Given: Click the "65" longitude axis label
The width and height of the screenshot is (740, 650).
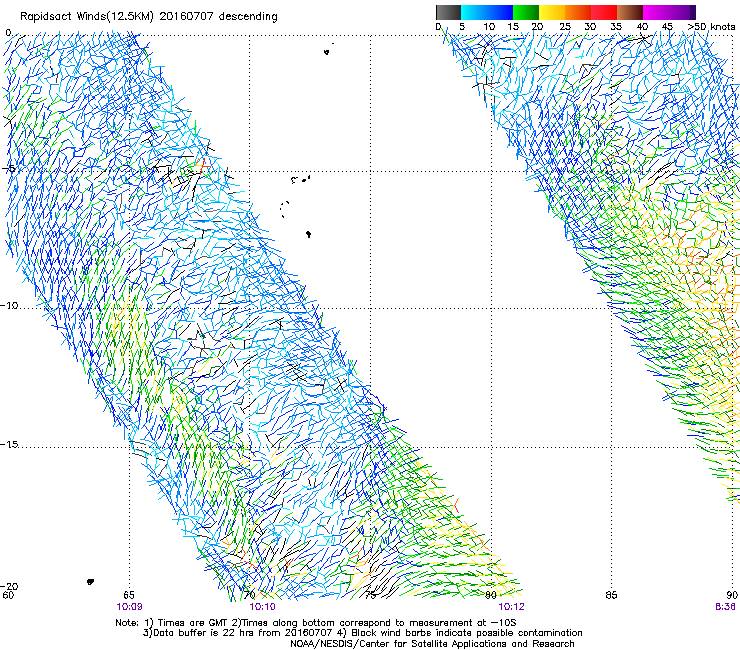Looking at the screenshot, I should (129, 595).
